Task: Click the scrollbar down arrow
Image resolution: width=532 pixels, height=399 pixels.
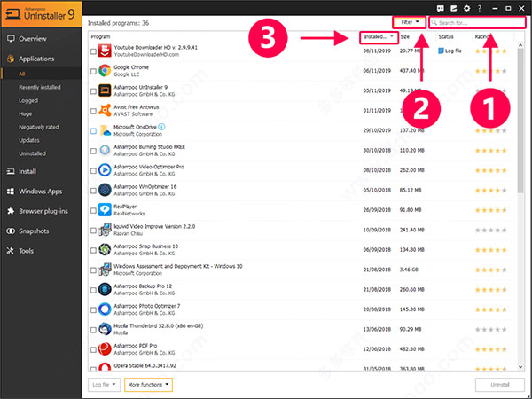Action: pos(520,367)
